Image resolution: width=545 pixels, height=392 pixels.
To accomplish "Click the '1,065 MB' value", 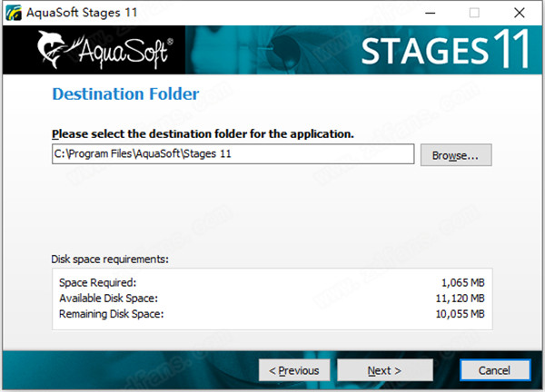I will coord(462,282).
